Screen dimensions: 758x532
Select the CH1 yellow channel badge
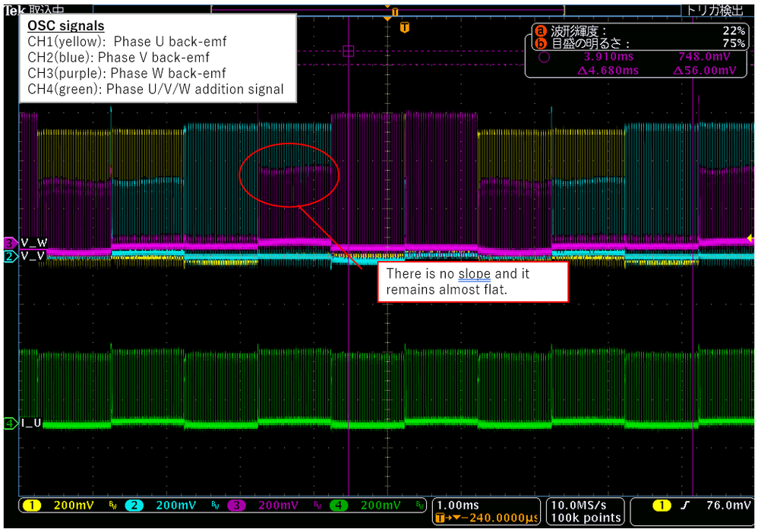coord(32,505)
